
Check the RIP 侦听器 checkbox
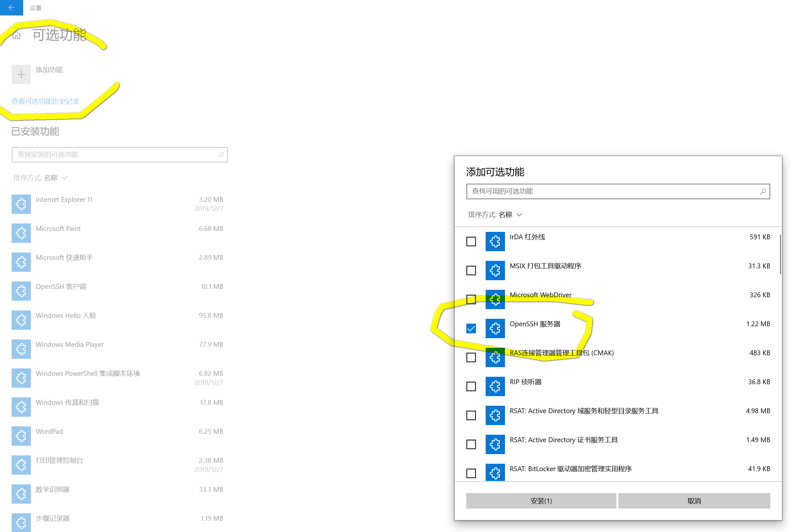click(x=471, y=386)
